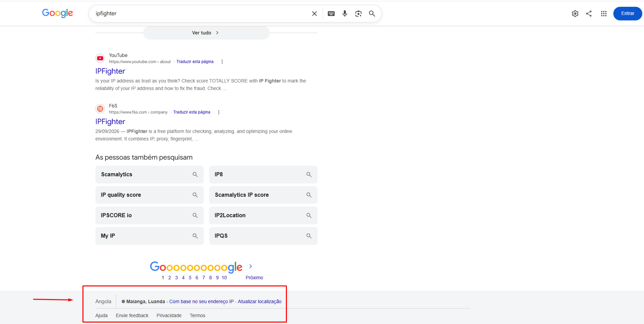Viewport: 644px width, 324px height.
Task: Open the Ajuda footer link
Action: click(102, 315)
